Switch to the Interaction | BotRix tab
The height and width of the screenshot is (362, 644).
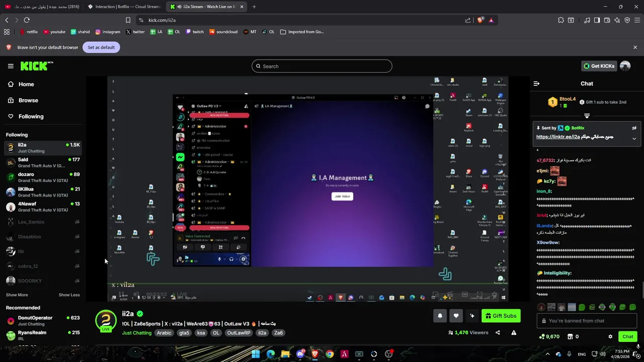click(x=124, y=7)
